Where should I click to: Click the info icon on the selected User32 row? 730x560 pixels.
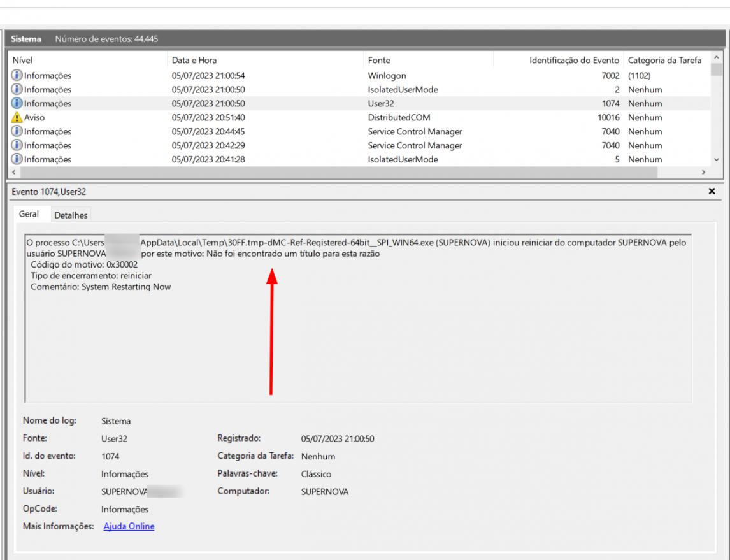click(17, 104)
